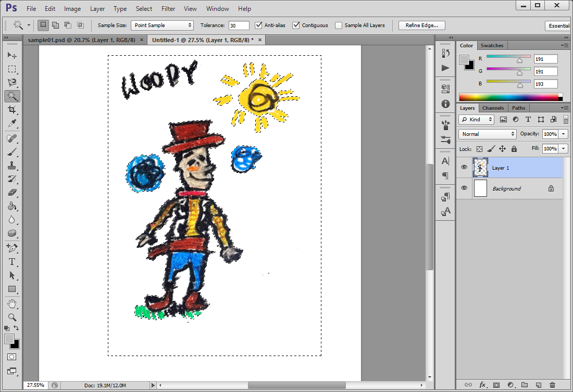This screenshot has height=392, width=573.
Task: Enable Sample All Layers
Action: [339, 26]
